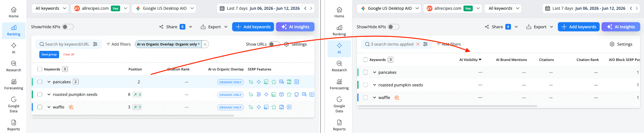This screenshot has width=644, height=133.
Task: Check roasted pumpkin seeds row in left panel
Action: [x=40, y=94]
